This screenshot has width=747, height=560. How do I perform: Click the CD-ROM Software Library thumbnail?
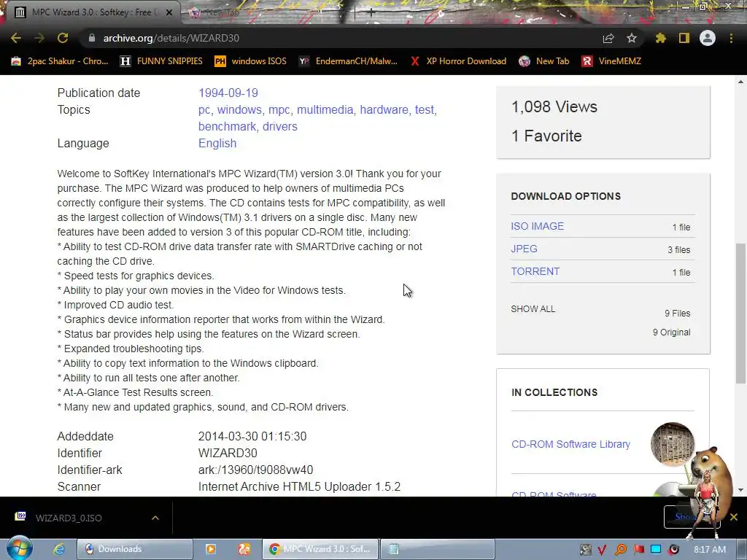(673, 444)
